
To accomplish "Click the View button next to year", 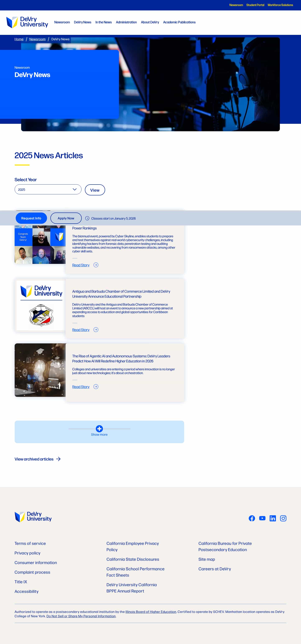I will click(x=95, y=190).
